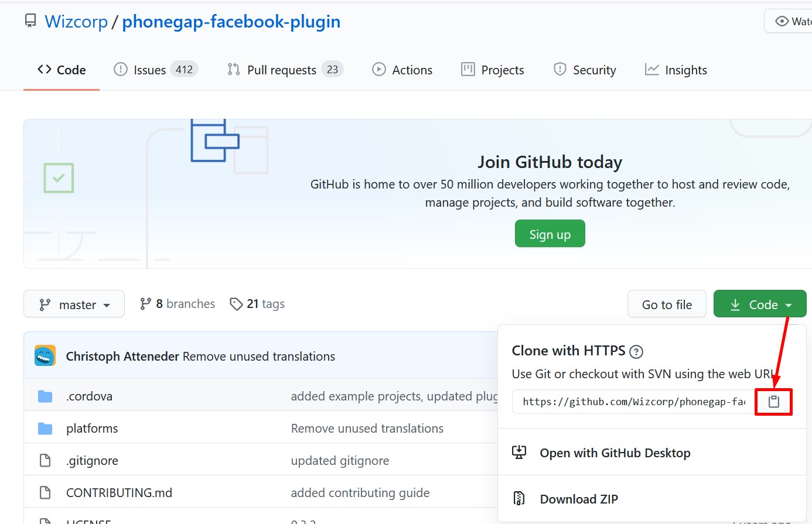812x524 pixels.
Task: Open the master branch dropdown
Action: (74, 304)
